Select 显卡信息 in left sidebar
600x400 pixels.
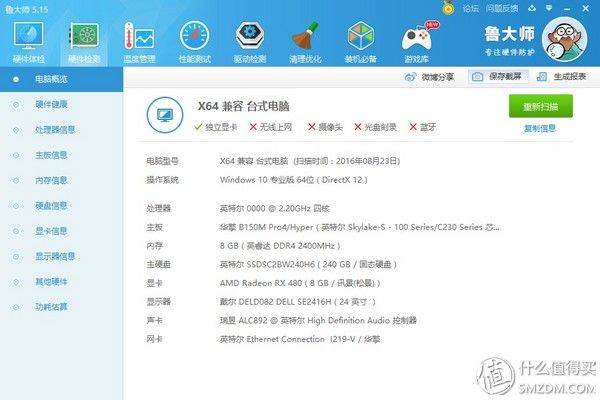(x=61, y=231)
